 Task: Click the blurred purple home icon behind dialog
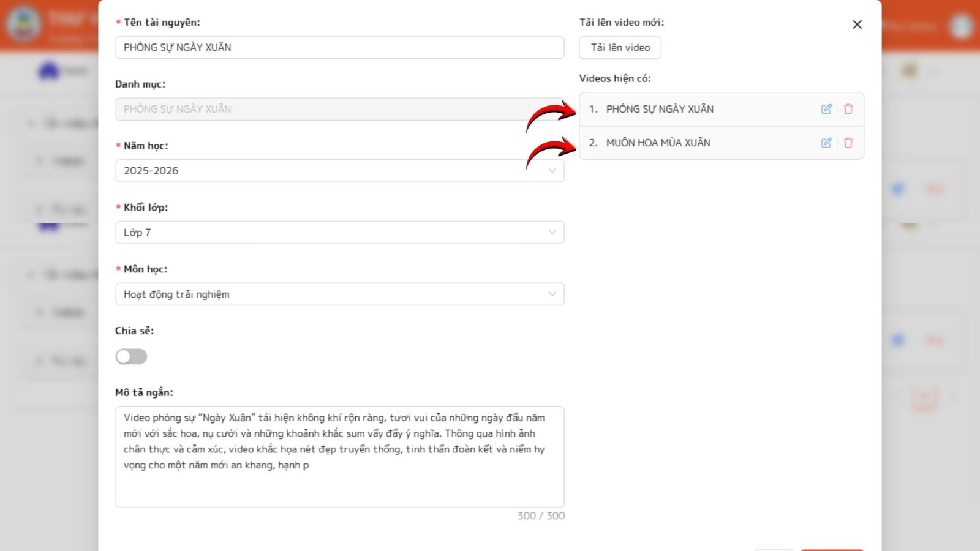click(x=49, y=71)
